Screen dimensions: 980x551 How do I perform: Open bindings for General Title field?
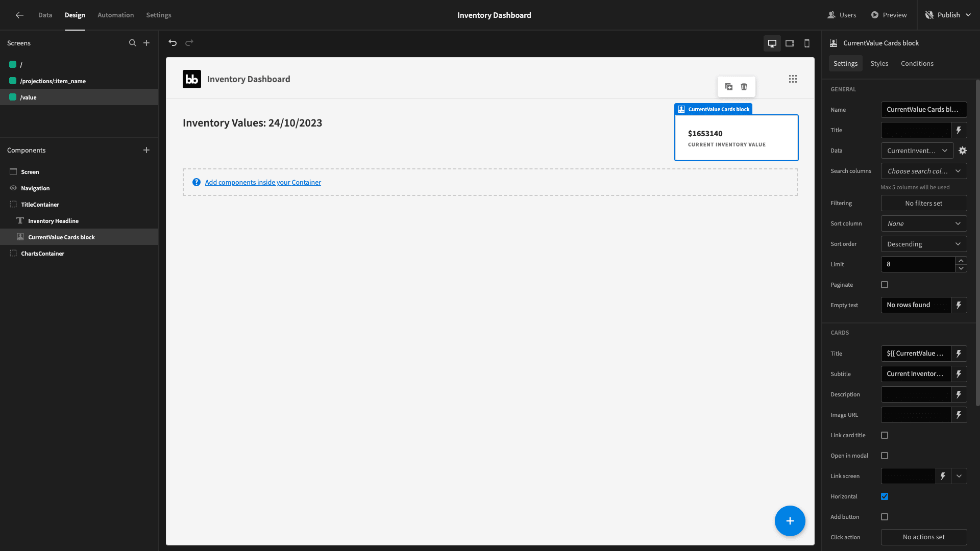coord(959,130)
